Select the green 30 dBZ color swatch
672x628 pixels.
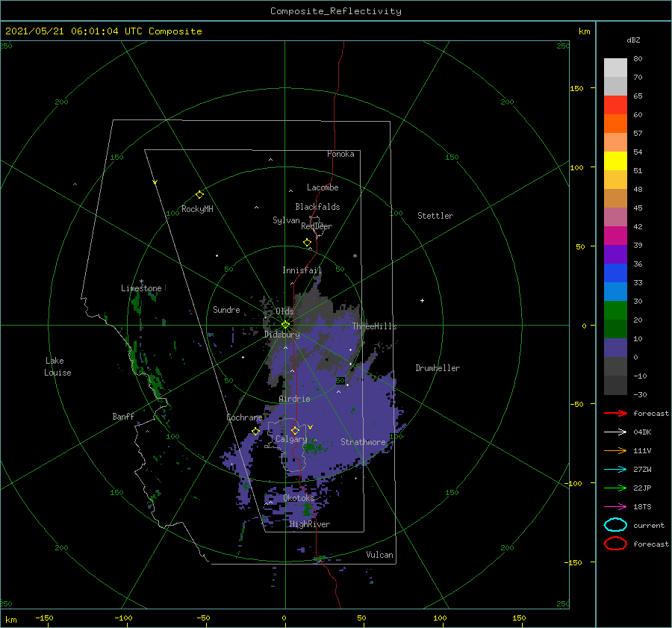point(615,311)
